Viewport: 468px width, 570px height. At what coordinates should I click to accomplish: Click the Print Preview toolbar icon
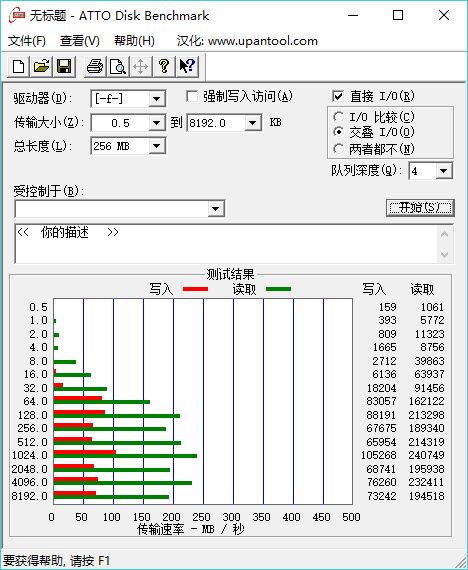[x=118, y=67]
